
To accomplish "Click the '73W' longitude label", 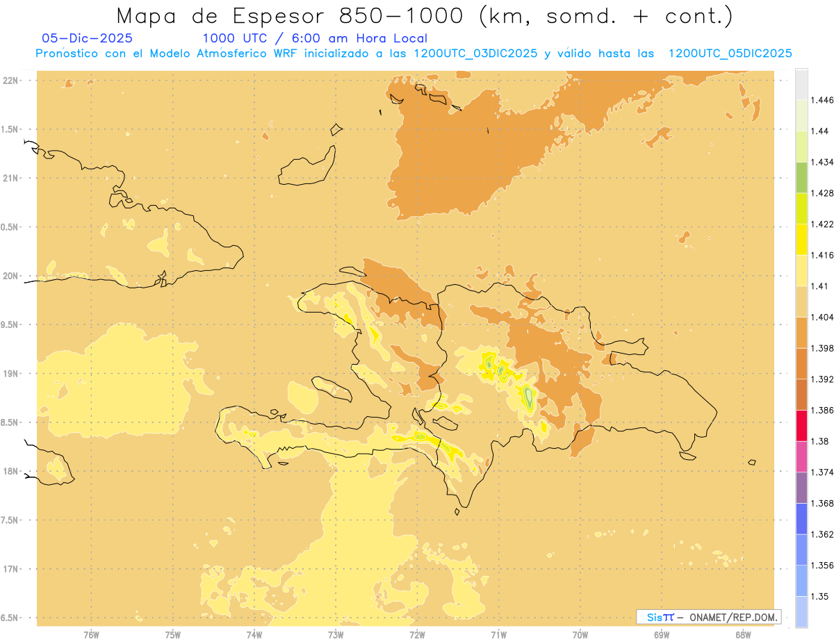I will tap(336, 635).
